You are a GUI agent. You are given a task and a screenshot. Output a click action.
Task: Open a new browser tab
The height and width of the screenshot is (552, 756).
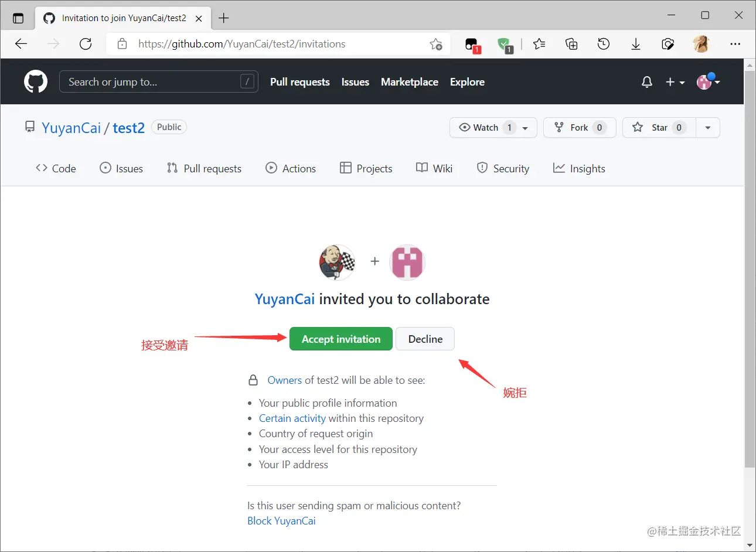pyautogui.click(x=223, y=18)
